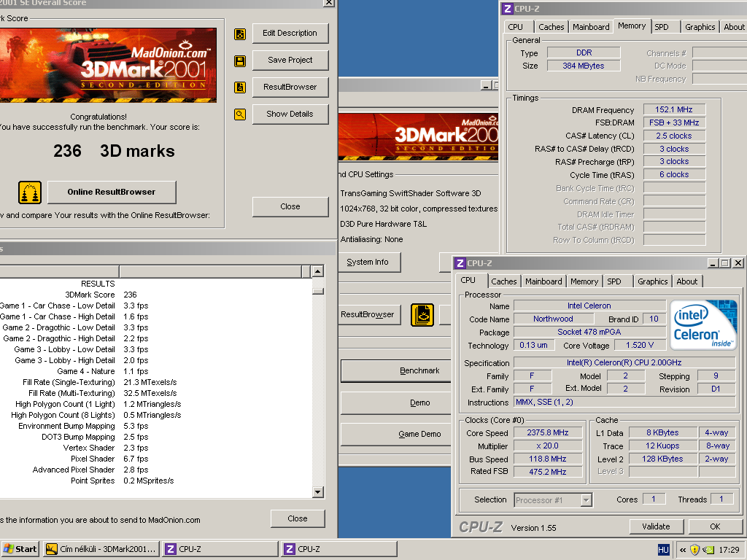This screenshot has height=560, width=747.
Task: Click the Show Details magnifier icon
Action: 240,114
